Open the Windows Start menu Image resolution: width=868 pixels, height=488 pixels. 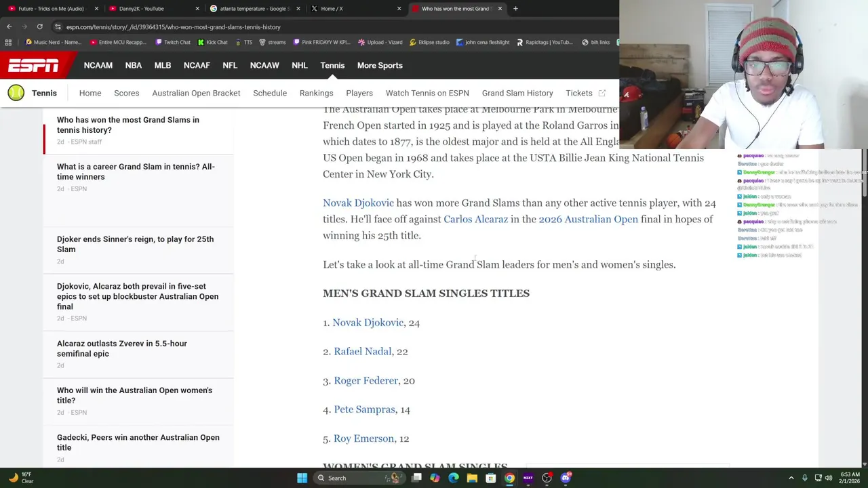pyautogui.click(x=302, y=478)
